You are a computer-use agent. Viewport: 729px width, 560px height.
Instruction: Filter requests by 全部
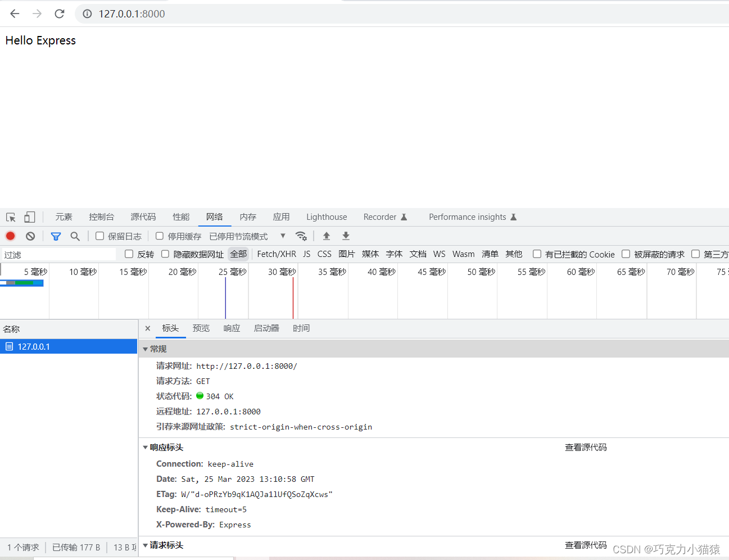[238, 254]
